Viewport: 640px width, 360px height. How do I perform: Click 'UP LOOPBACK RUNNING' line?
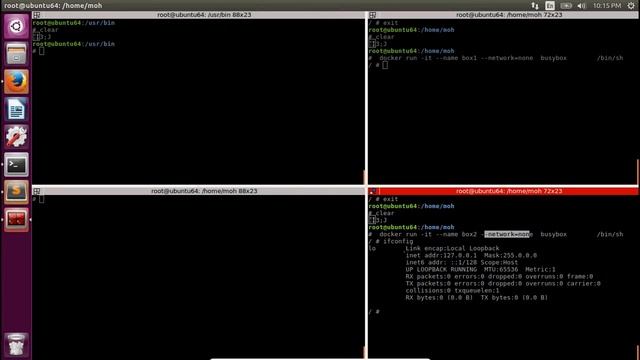[480, 269]
